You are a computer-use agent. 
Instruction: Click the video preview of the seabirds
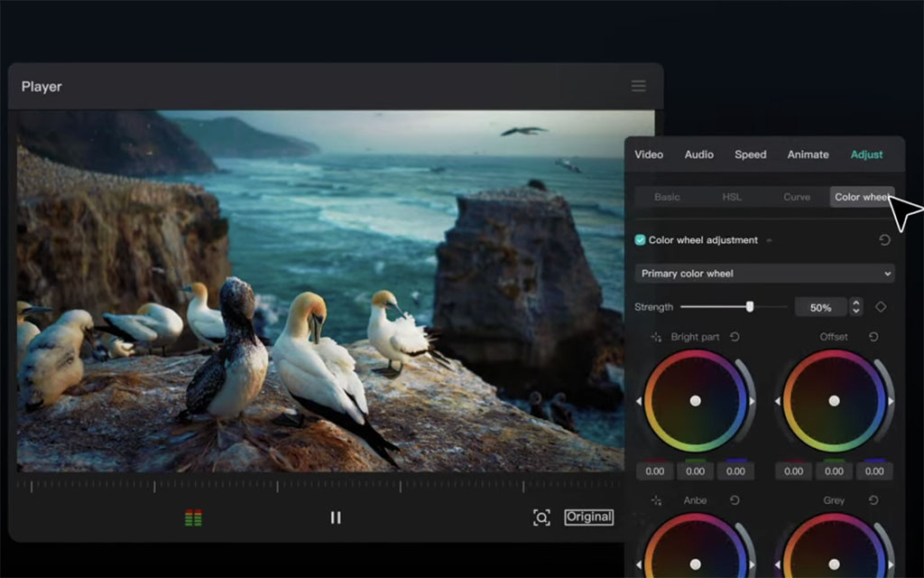click(320, 291)
